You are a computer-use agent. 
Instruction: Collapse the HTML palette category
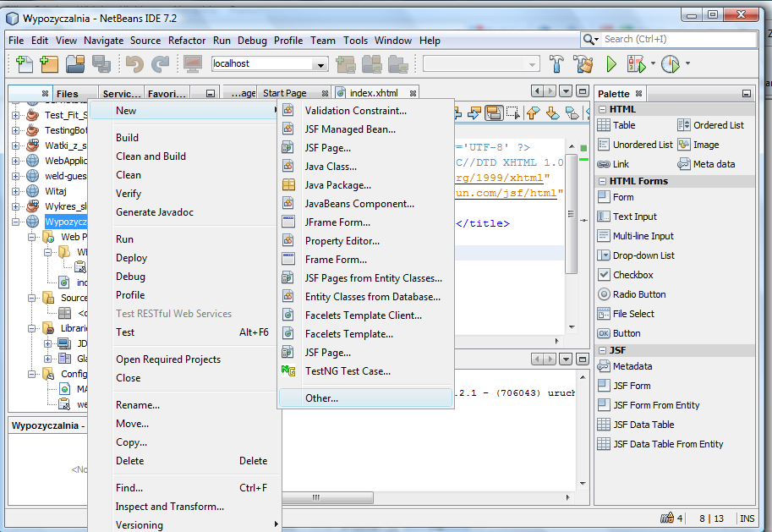602,109
